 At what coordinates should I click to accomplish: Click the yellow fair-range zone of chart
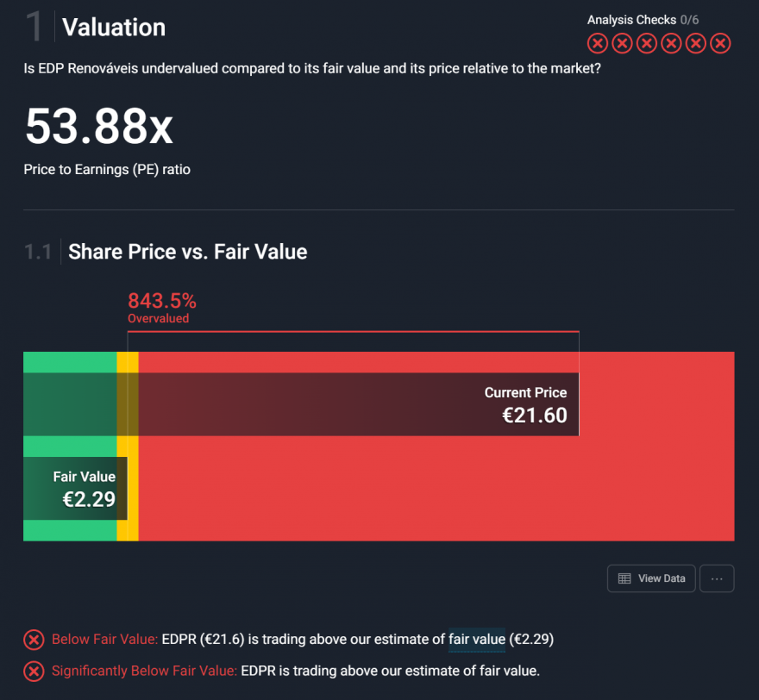(x=128, y=530)
